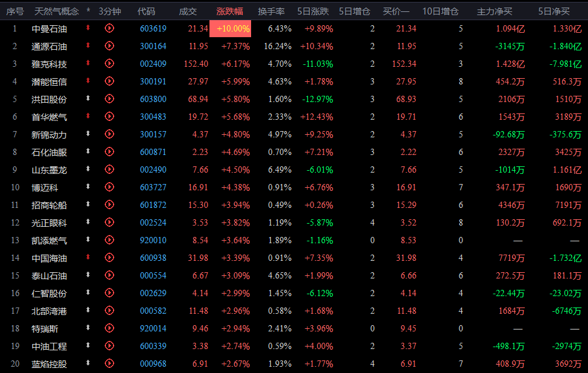
Task: Select the 中油工程 stock row name
Action: click(49, 347)
